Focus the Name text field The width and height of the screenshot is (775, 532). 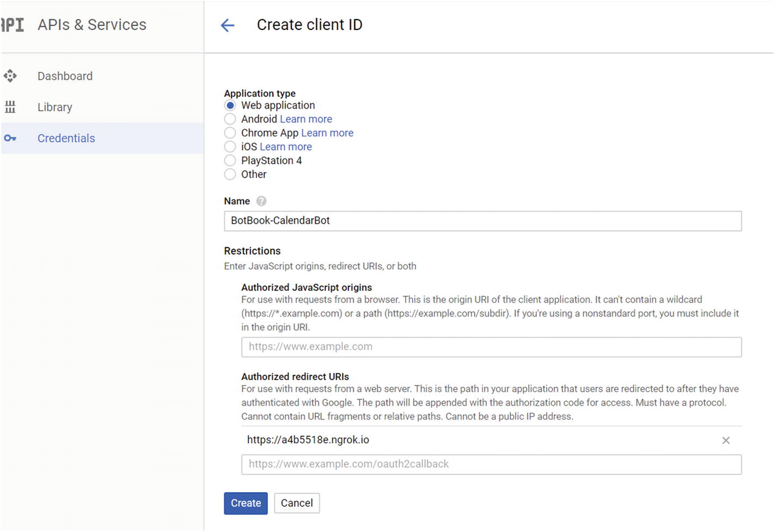(x=482, y=221)
